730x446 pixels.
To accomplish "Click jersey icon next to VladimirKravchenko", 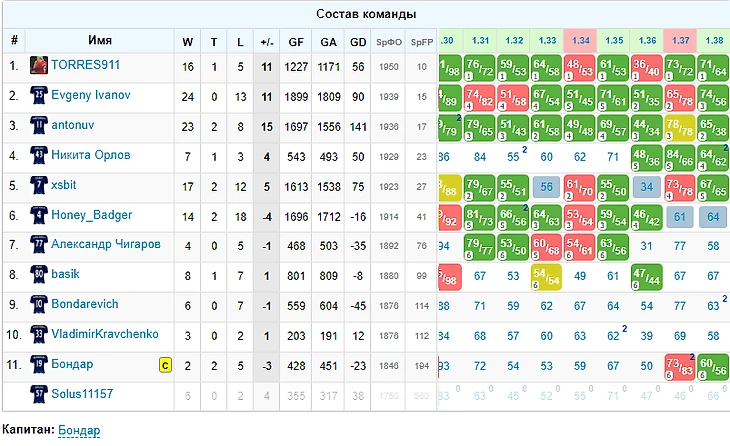I will (40, 334).
